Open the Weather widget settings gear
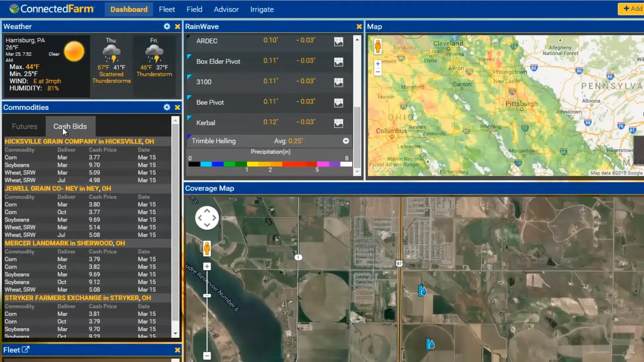Image resolution: width=644 pixels, height=362 pixels. (167, 26)
